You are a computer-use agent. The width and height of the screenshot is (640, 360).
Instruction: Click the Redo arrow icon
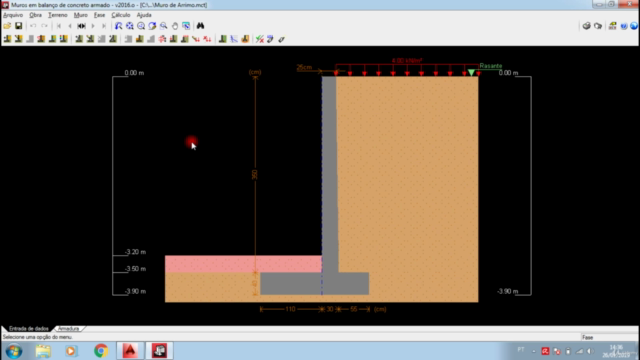point(44,26)
